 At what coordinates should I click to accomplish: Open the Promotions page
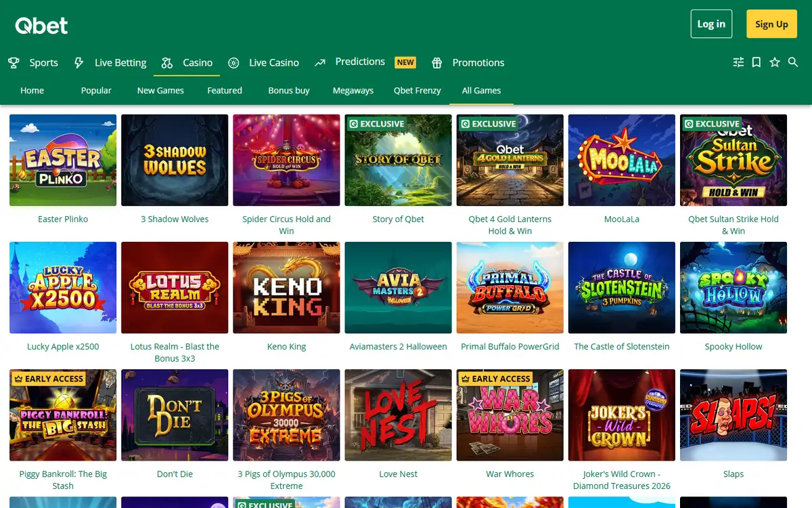click(x=478, y=63)
